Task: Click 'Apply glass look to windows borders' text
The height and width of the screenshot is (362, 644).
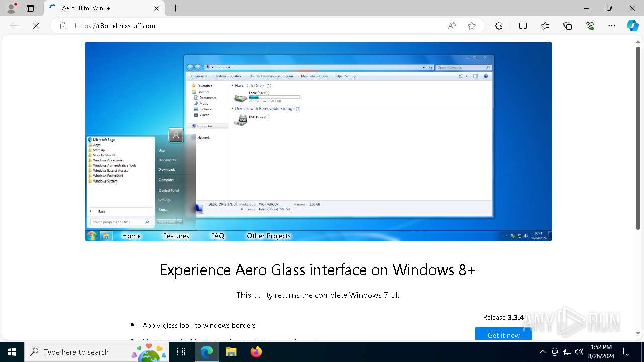Action: [x=199, y=325]
